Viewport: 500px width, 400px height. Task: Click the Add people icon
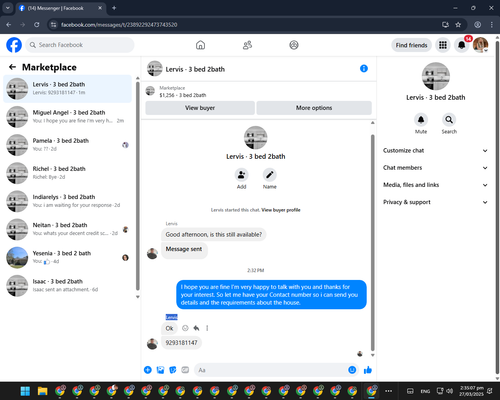[x=241, y=175]
